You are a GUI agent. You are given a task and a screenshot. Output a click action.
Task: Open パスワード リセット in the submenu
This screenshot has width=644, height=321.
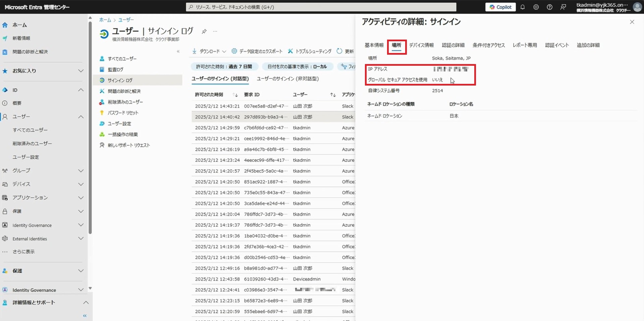coord(123,113)
